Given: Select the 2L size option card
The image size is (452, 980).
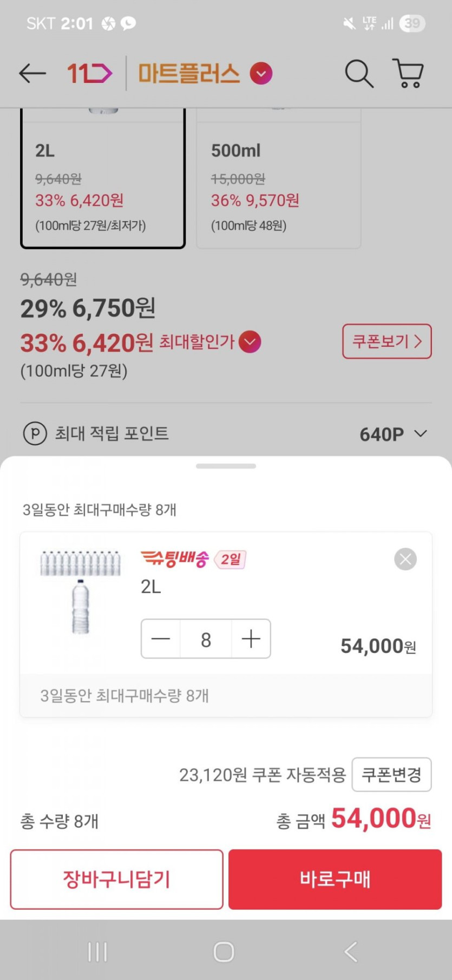Looking at the screenshot, I should [x=103, y=184].
